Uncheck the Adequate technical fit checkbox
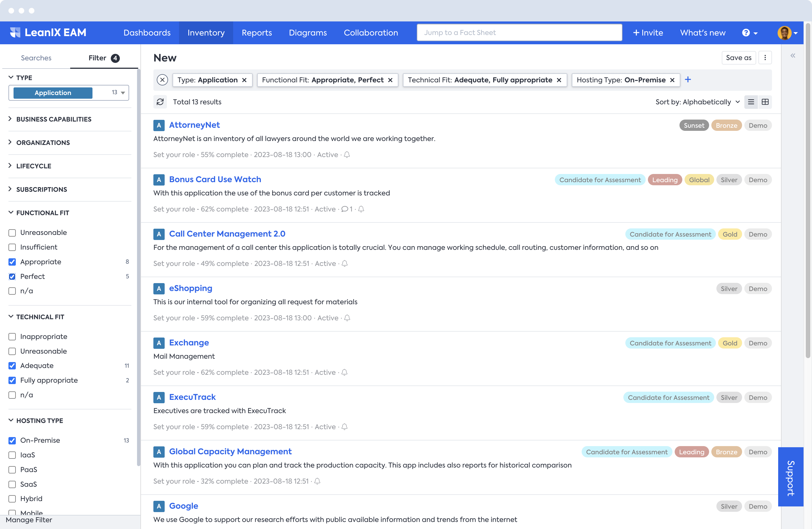 pos(12,365)
